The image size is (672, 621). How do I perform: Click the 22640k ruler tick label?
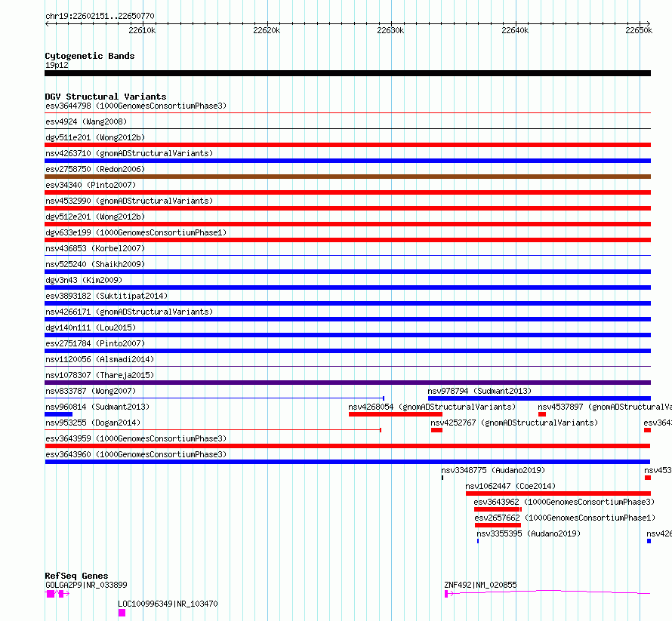coord(515,30)
